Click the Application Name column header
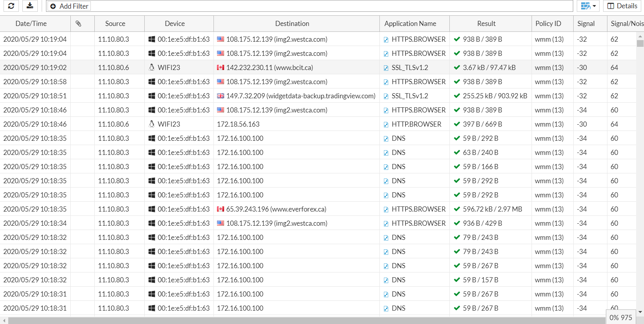Screen dimensions: 644x324 click(410, 24)
